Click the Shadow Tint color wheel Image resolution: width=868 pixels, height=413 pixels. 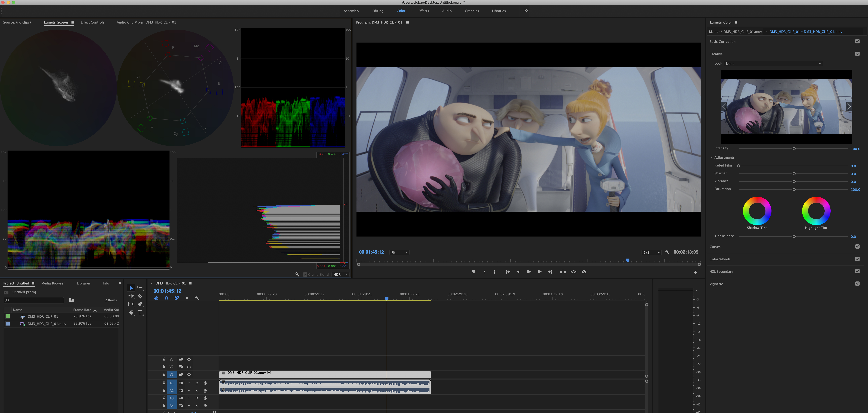click(757, 211)
